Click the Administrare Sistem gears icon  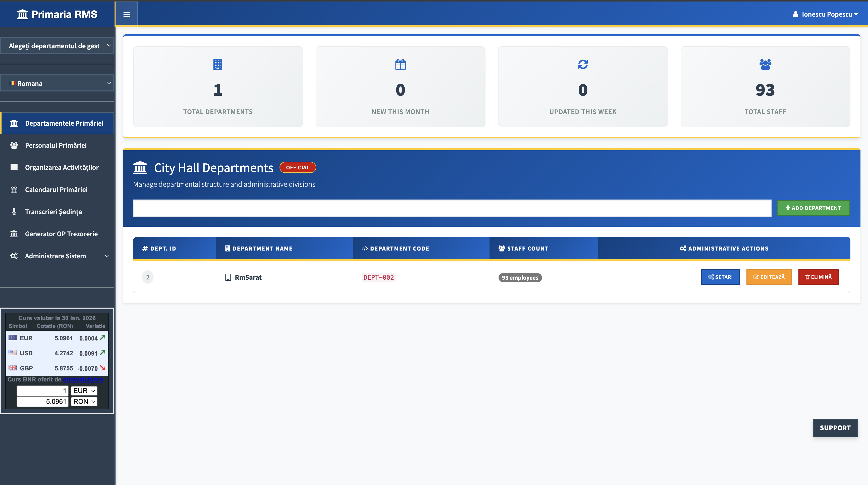click(14, 256)
